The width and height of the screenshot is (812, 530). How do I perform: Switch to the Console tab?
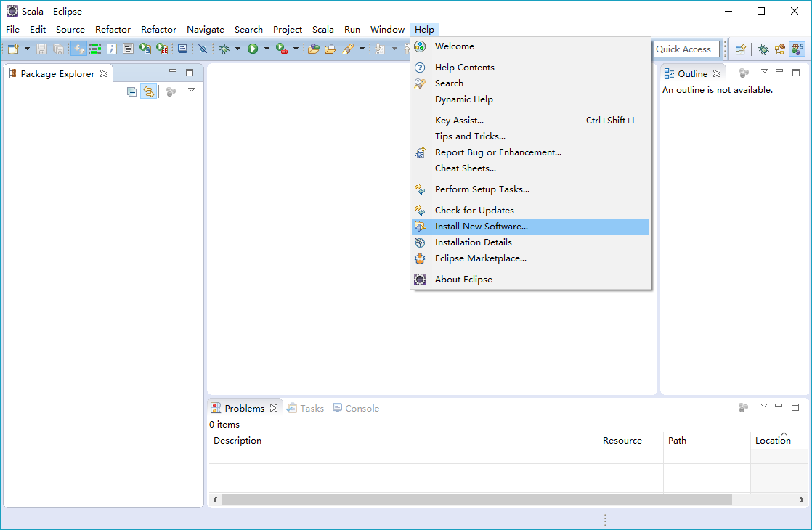pos(356,408)
